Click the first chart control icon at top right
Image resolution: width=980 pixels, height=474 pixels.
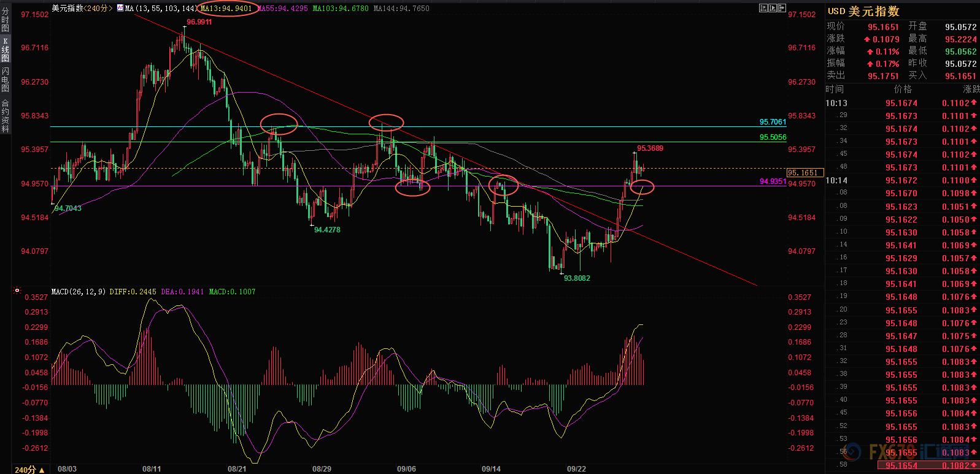pyautogui.click(x=763, y=8)
